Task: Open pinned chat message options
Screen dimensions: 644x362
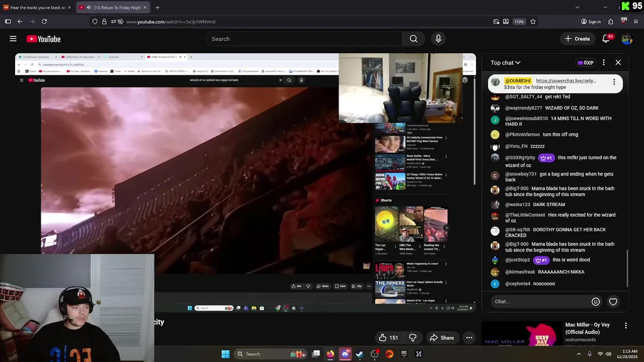Action: 614,82
